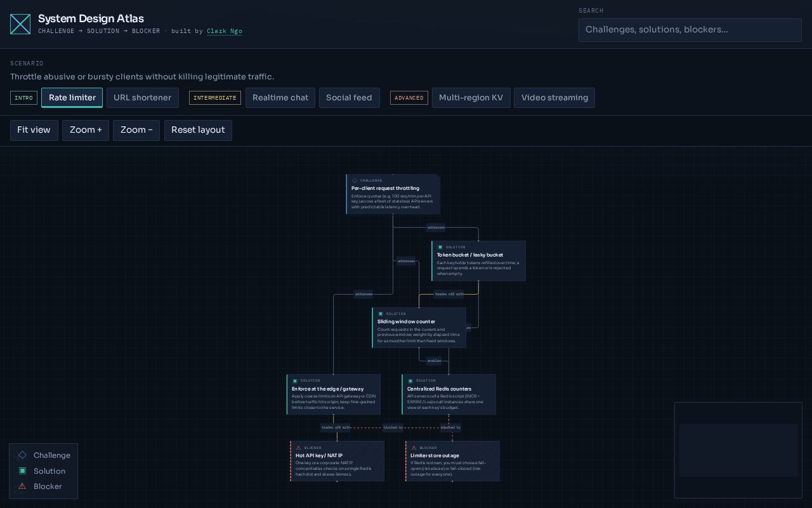Screen dimensions: 812x508
Task: Open the Clark Ngo author link
Action: (x=225, y=31)
